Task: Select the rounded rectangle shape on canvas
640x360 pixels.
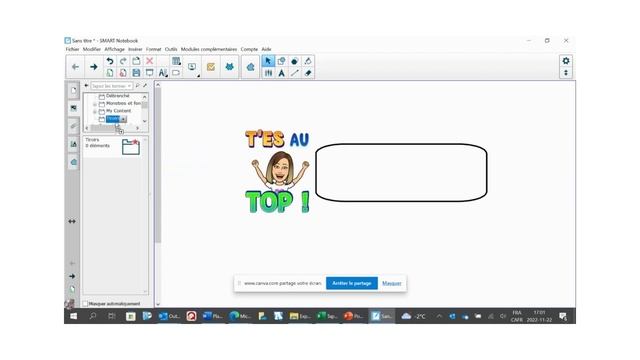Action: coord(401,173)
